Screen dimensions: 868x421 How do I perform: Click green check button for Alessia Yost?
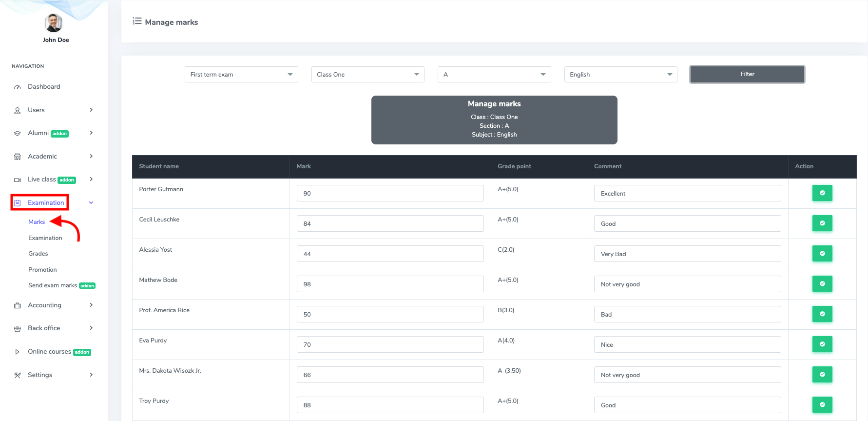coord(822,254)
